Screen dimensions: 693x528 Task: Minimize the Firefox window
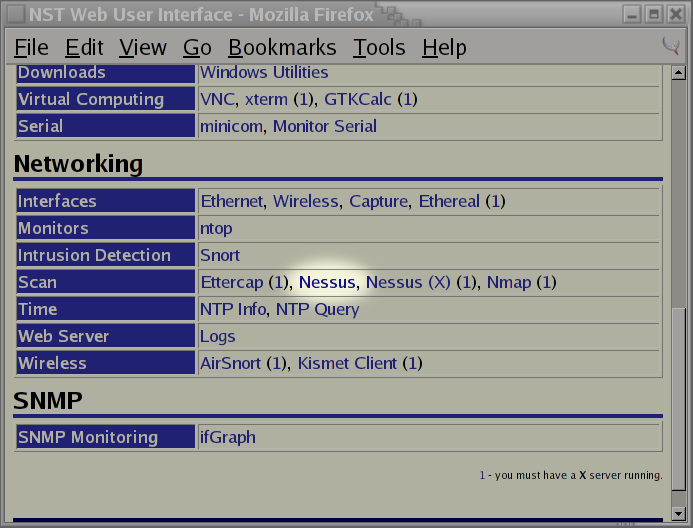pyautogui.click(x=632, y=15)
